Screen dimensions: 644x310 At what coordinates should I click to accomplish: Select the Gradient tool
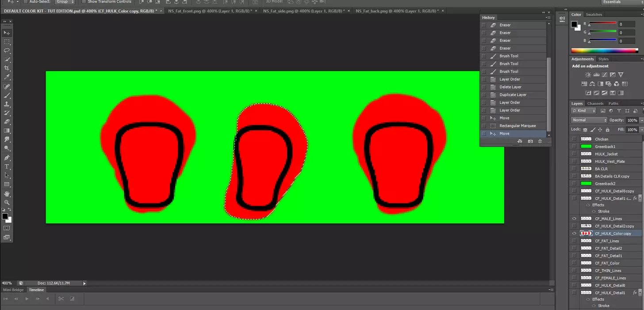pos(7,130)
